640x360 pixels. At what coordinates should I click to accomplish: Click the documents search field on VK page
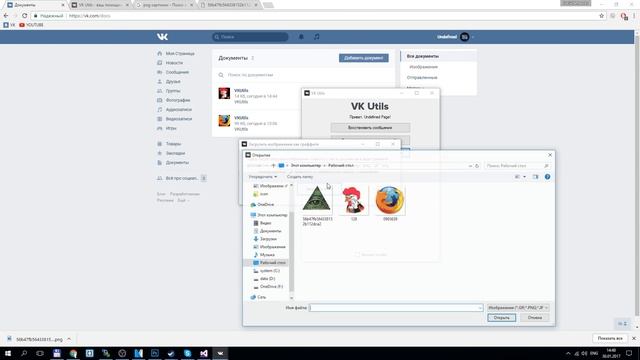pos(304,75)
